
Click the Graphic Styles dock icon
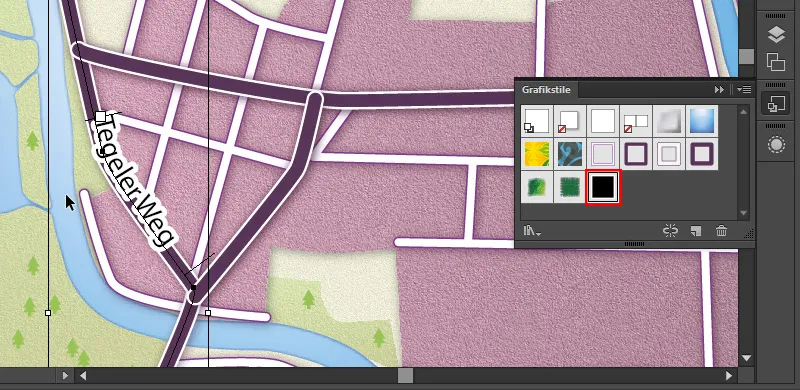[776, 104]
